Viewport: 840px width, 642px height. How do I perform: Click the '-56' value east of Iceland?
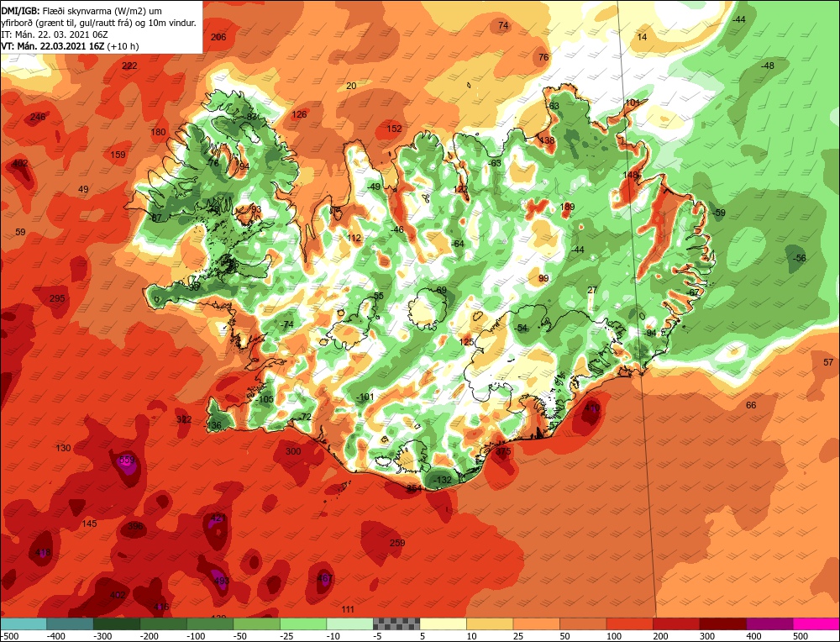[799, 258]
